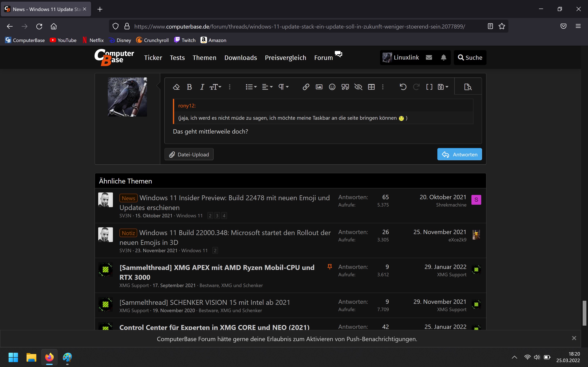Viewport: 588px width, 367px height.
Task: Click the Datei-Upload button
Action: tap(189, 154)
